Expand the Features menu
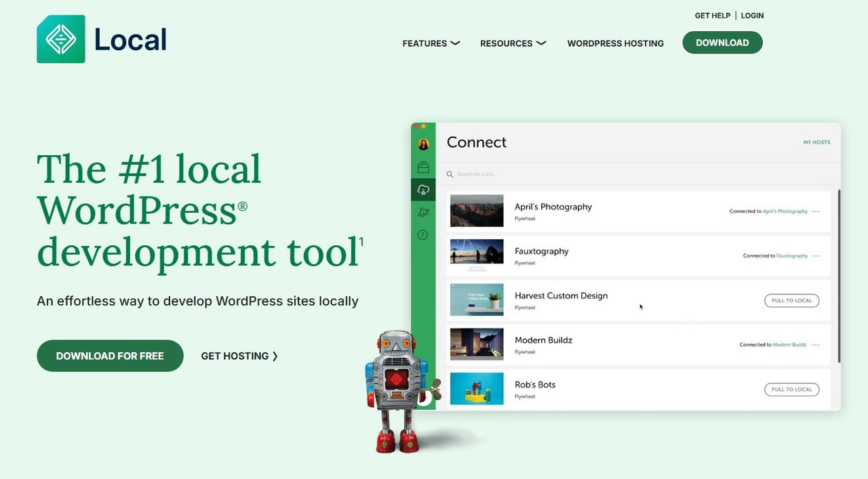868x479 pixels. coord(431,43)
